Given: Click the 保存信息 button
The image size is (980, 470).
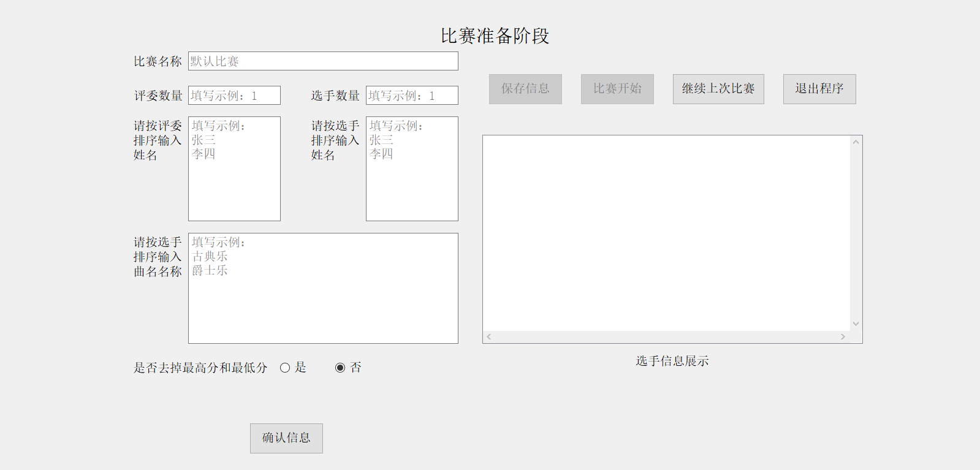Looking at the screenshot, I should tap(525, 89).
